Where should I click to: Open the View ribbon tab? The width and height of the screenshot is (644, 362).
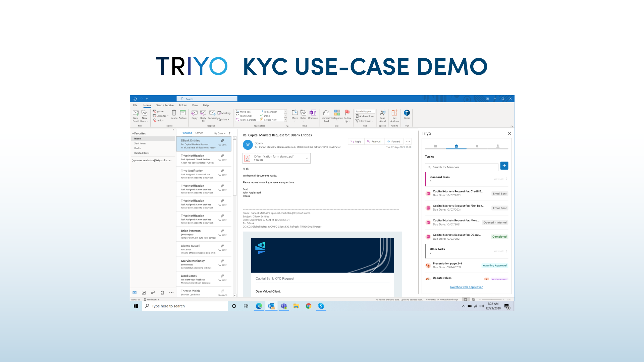195,105
